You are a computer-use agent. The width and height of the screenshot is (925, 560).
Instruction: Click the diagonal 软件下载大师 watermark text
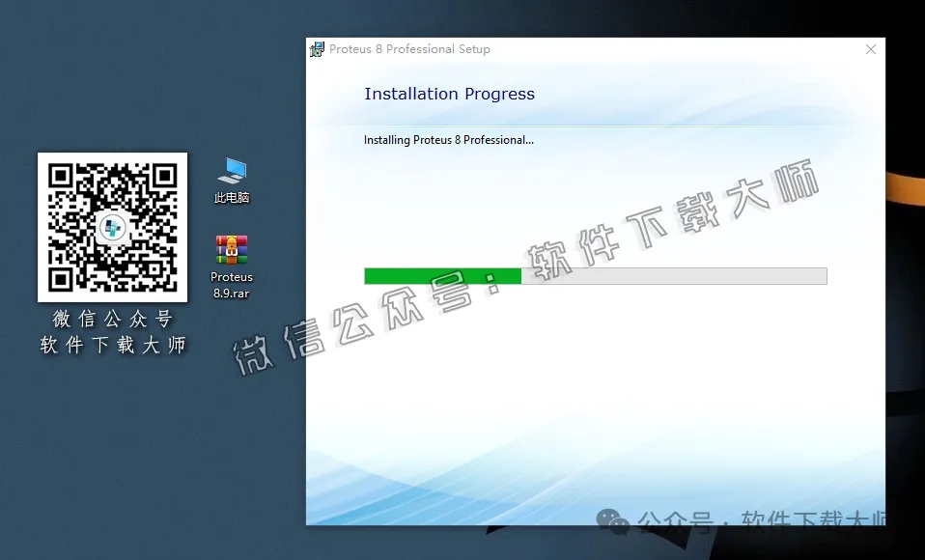click(676, 222)
